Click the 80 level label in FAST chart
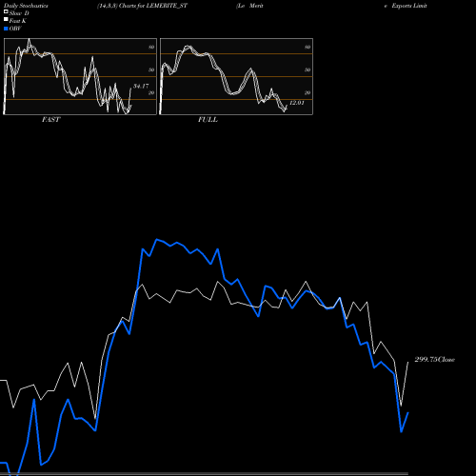 (x=151, y=47)
